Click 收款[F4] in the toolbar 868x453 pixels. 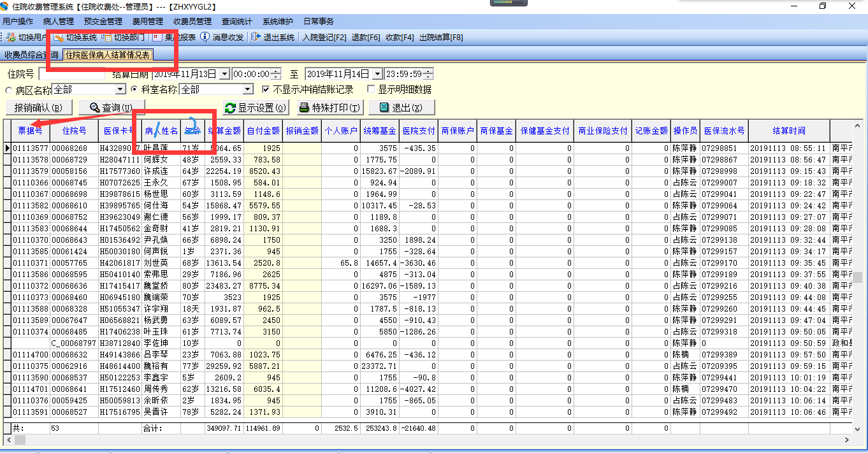400,38
